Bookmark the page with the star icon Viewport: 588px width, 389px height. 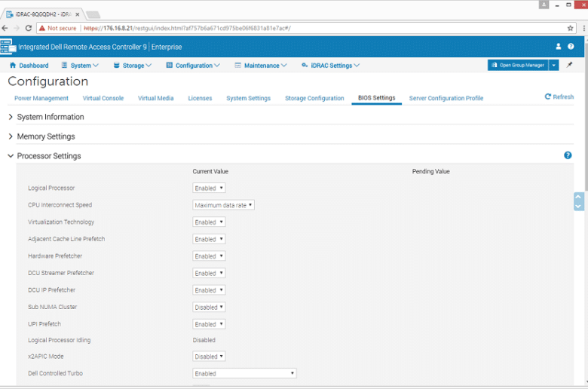pos(571,28)
